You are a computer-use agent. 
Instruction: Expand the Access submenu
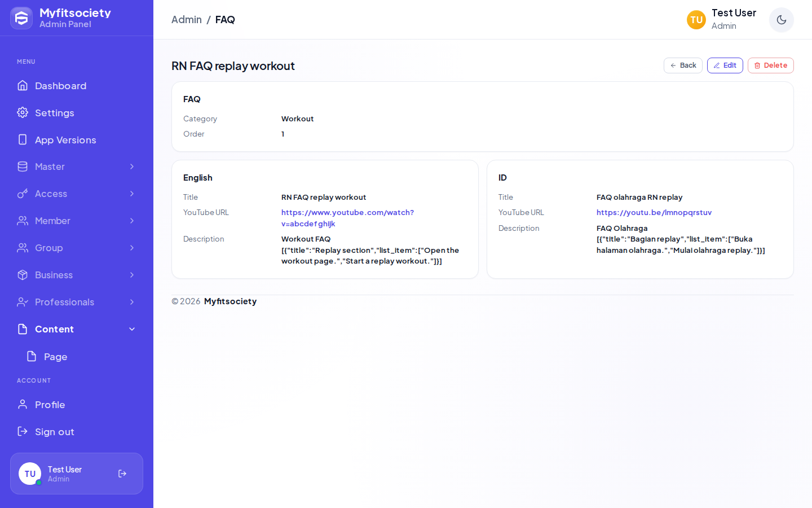point(77,194)
